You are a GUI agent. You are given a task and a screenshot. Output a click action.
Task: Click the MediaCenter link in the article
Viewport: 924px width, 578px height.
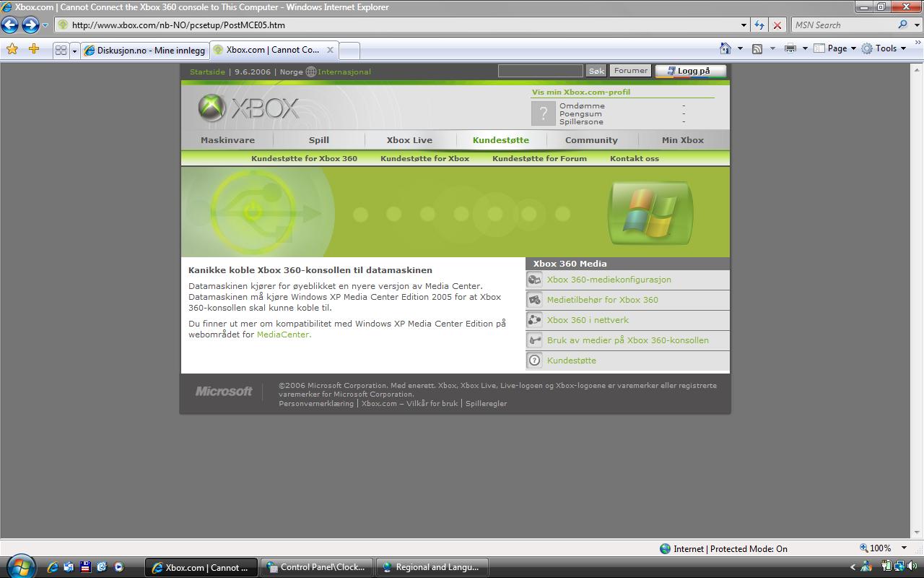(284, 335)
